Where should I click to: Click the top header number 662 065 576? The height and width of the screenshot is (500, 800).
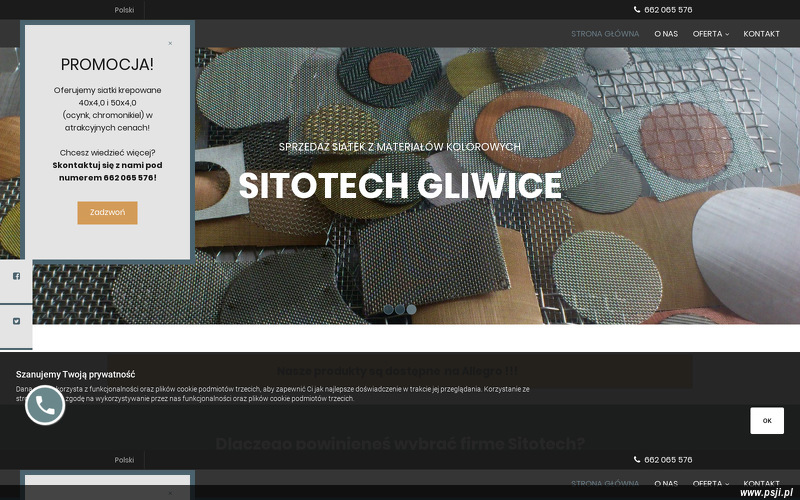(668, 10)
